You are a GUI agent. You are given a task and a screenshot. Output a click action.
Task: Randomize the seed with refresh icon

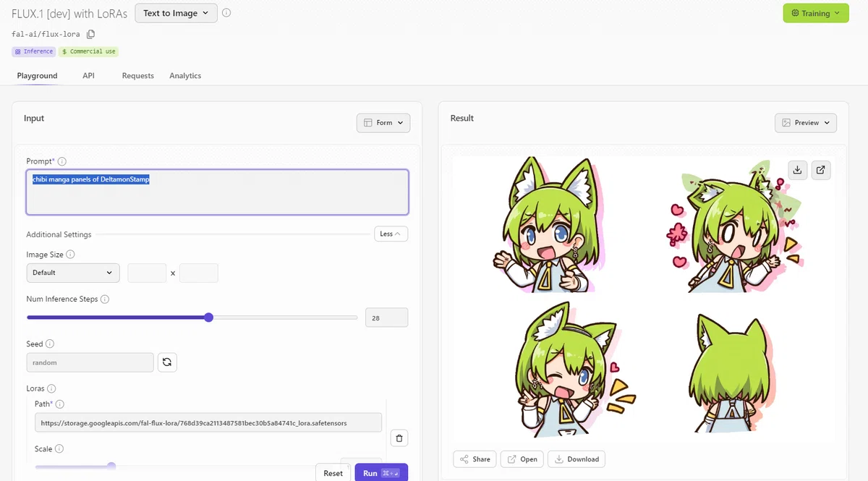coord(167,362)
